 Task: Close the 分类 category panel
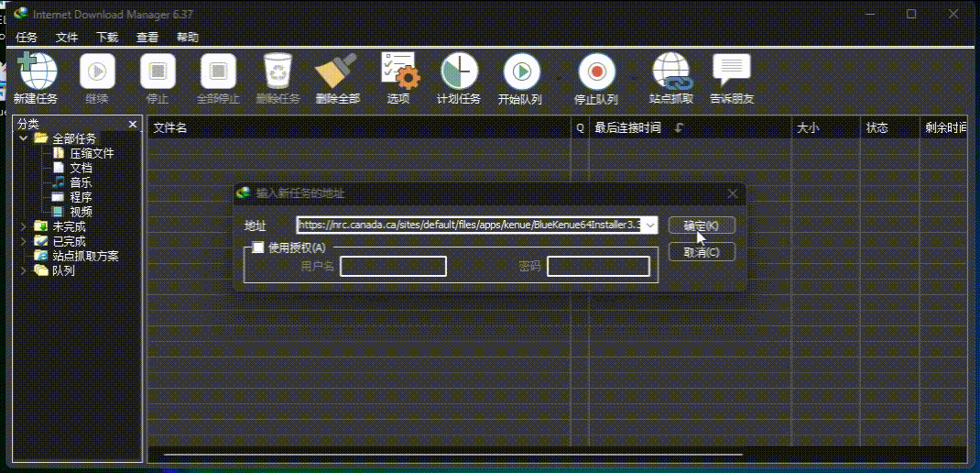pos(133,125)
